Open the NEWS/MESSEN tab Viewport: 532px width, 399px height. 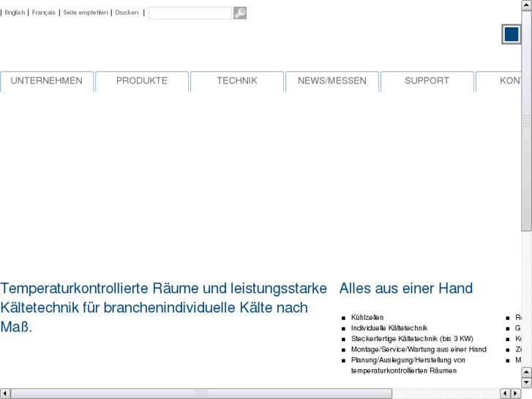(x=332, y=81)
